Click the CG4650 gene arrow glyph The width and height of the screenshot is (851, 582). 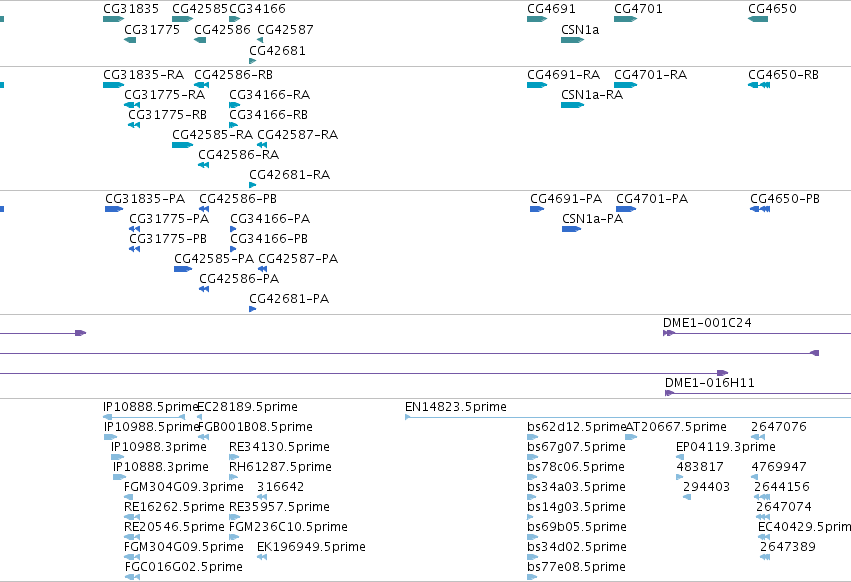point(758,19)
